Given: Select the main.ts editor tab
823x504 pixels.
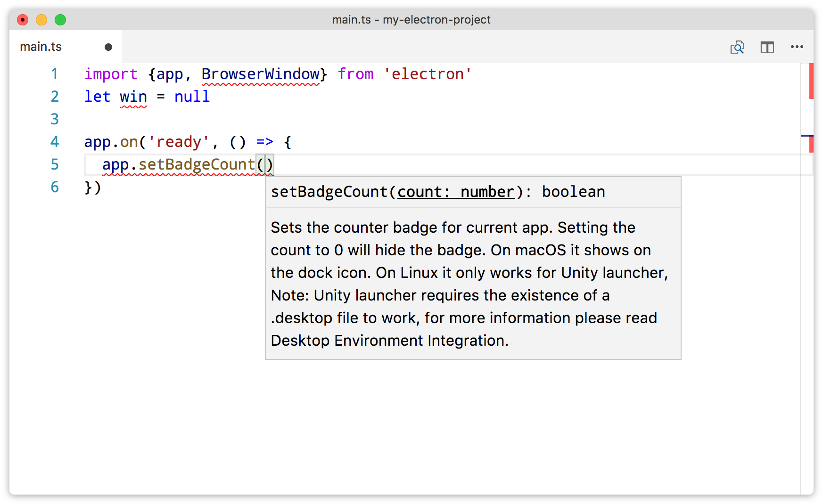Looking at the screenshot, I should coord(41,46).
